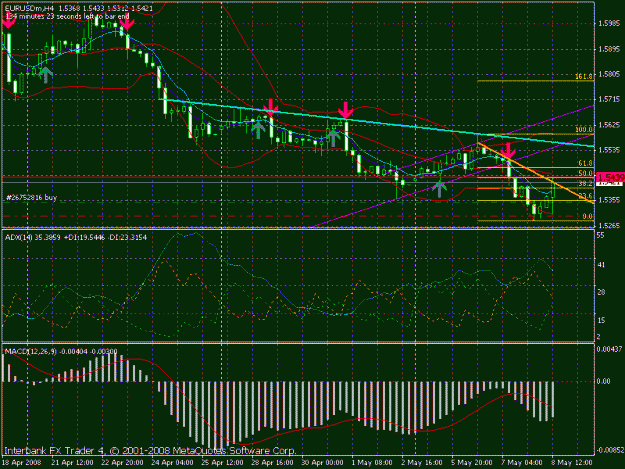Click the 1.5625 price axis label
Viewport: 625px width, 469px height.
[x=608, y=125]
